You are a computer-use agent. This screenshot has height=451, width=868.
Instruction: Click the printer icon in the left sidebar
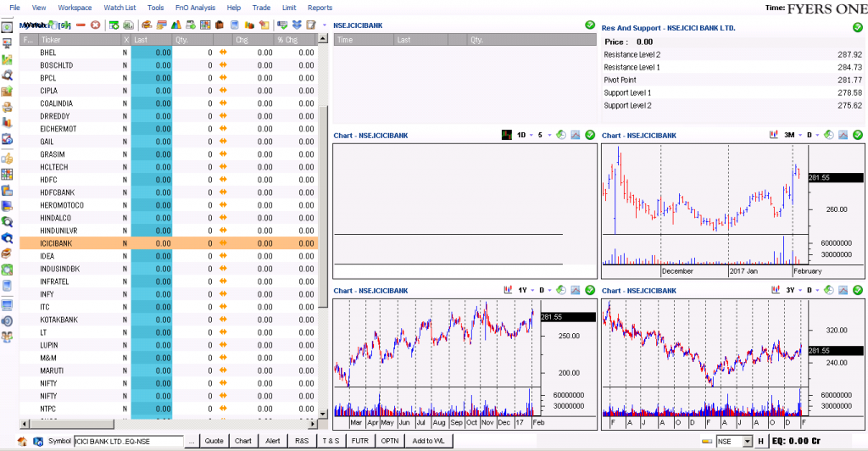[7, 107]
